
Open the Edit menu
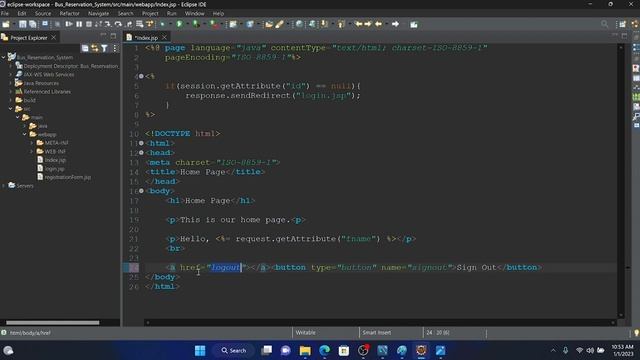pos(22,13)
